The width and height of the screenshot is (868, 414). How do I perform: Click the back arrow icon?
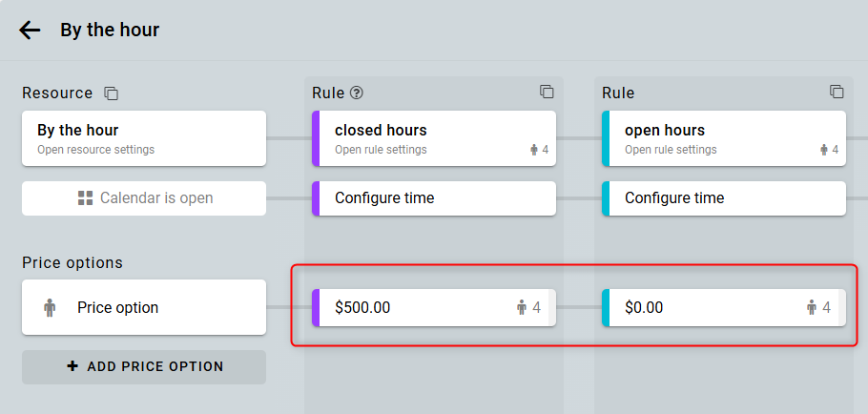[30, 31]
